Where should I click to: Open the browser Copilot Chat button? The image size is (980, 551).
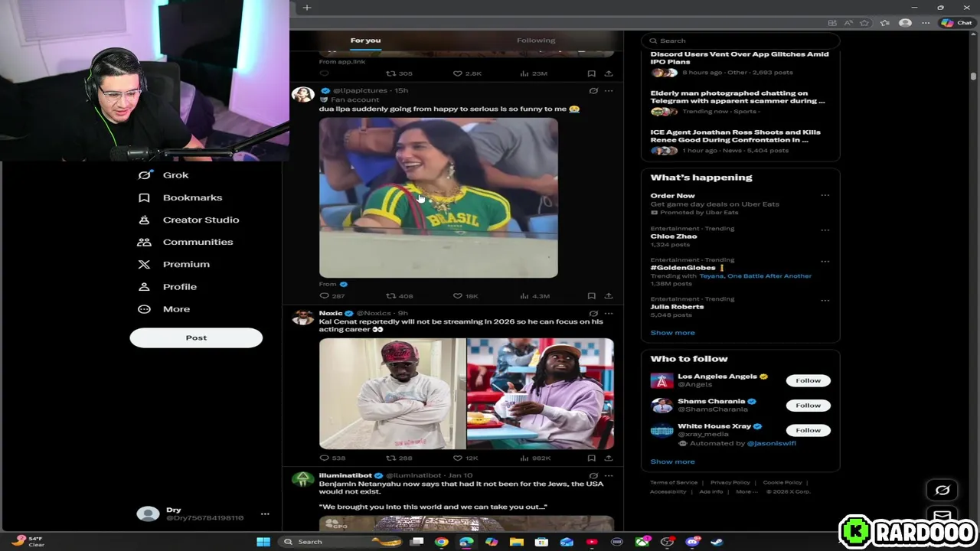click(x=956, y=23)
